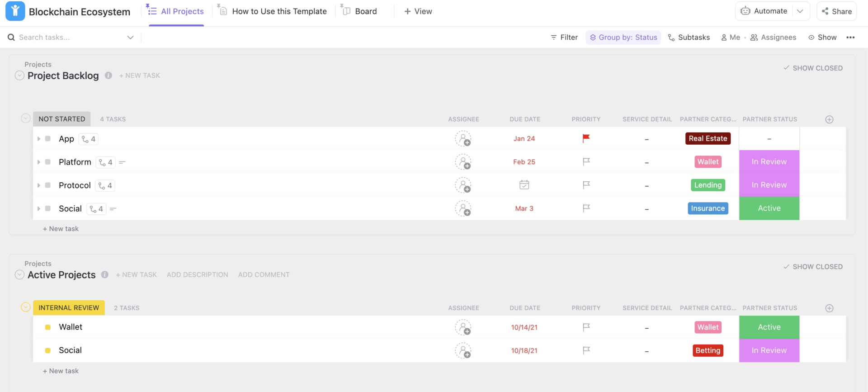The image size is (868, 392).
Task: Expand the App task subtasks
Action: [39, 139]
